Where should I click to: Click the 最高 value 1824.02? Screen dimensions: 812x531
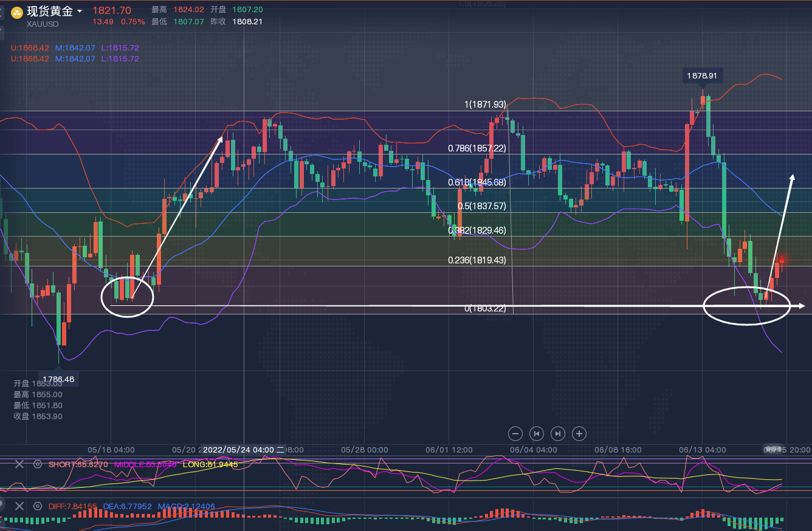click(x=188, y=10)
